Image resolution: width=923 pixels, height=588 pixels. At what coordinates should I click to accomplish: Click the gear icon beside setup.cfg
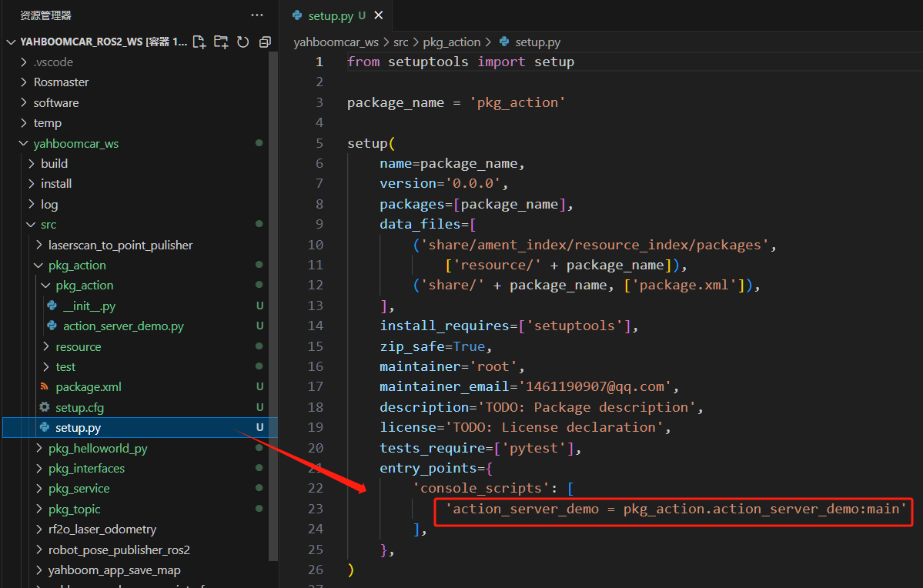click(45, 406)
